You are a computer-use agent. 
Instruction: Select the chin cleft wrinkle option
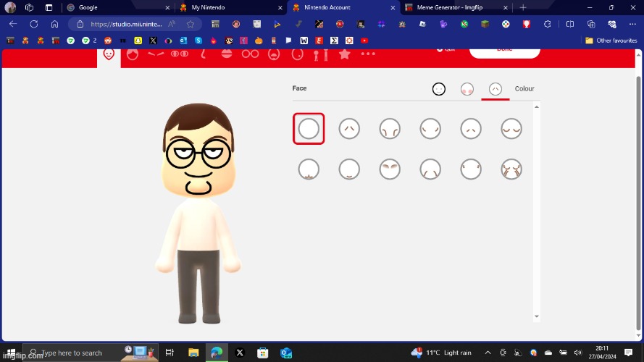pyautogui.click(x=309, y=169)
